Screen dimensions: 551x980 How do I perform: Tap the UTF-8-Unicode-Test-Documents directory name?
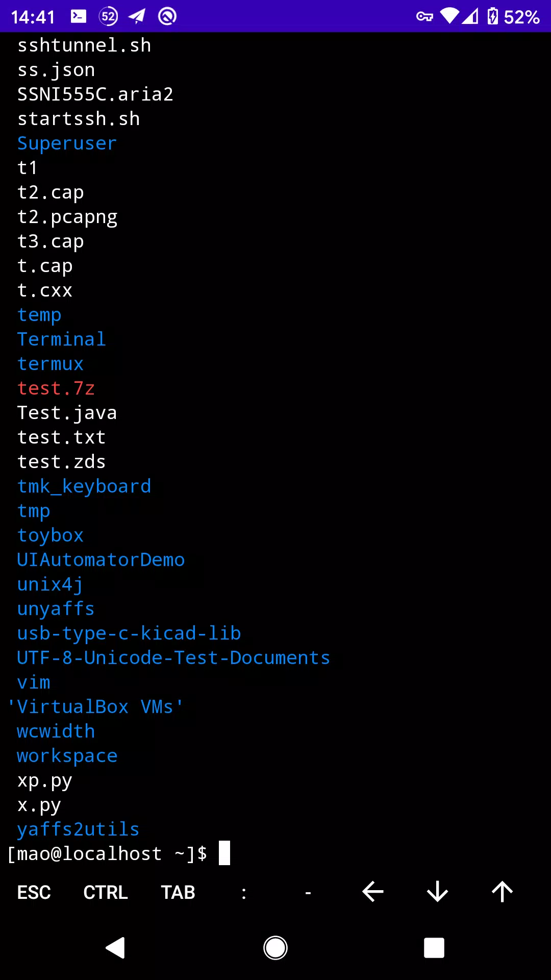click(x=173, y=658)
